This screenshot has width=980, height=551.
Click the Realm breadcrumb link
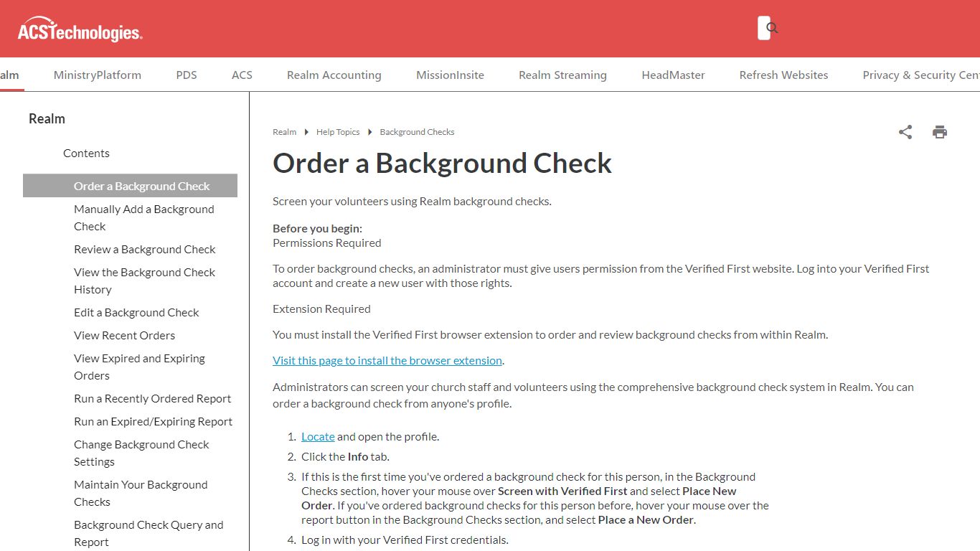(284, 132)
